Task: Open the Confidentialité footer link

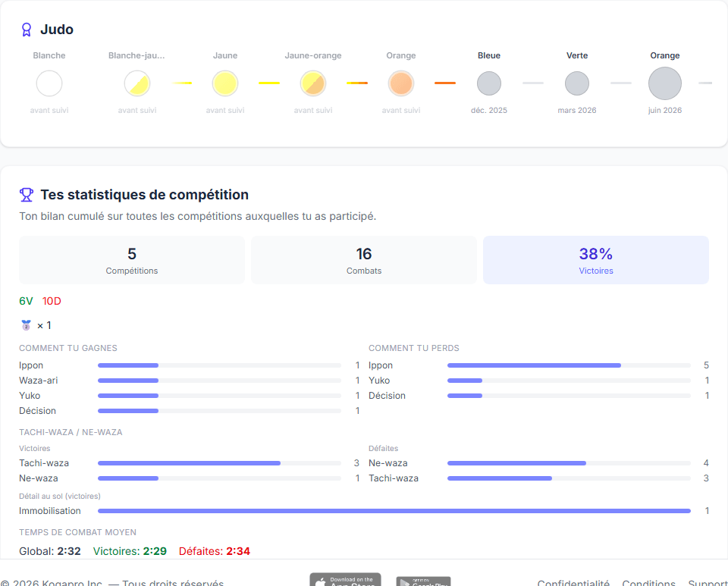Action: 573,583
